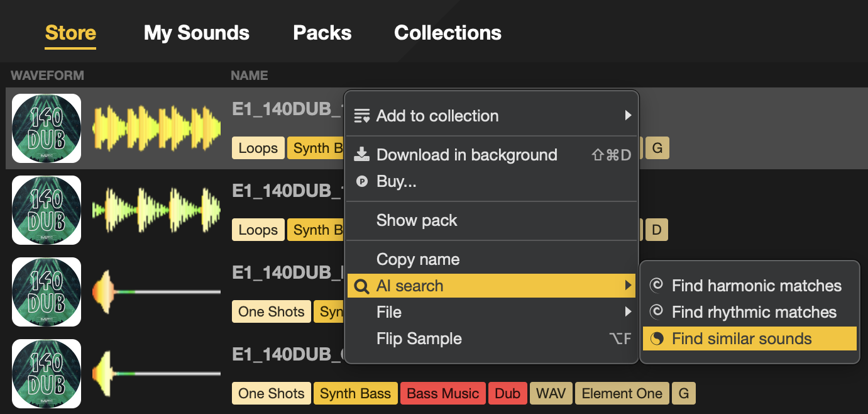Switch to the Store tab
This screenshot has height=414, width=868.
point(70,33)
